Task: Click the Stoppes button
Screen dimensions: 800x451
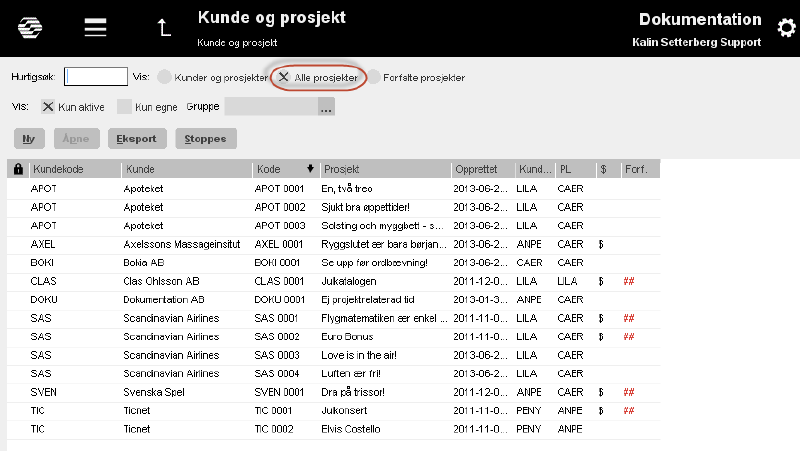Action: pyautogui.click(x=206, y=139)
